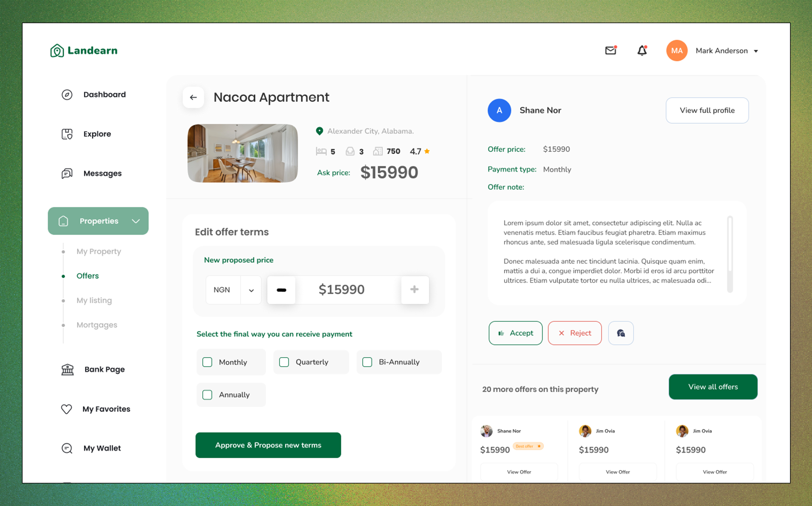Image resolution: width=812 pixels, height=506 pixels.
Task: Click the notification bell icon
Action: point(642,51)
